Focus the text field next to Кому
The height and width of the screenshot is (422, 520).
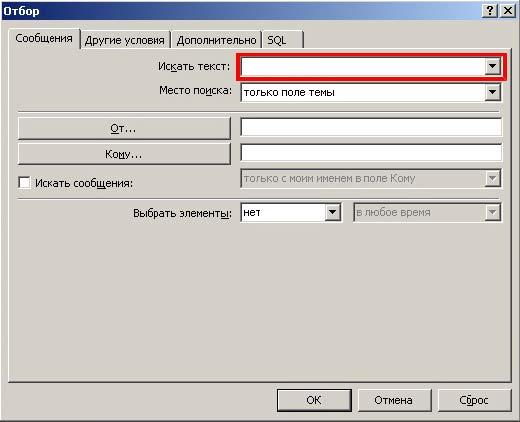371,153
